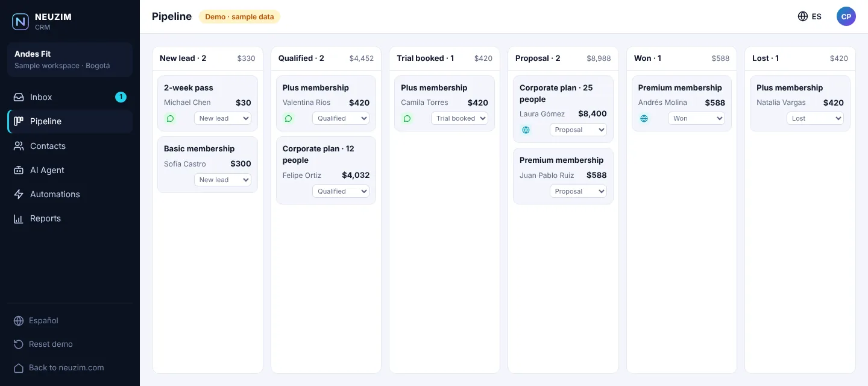Open stage dropdown on Michael Chen card
The image size is (868, 386).
(x=222, y=118)
